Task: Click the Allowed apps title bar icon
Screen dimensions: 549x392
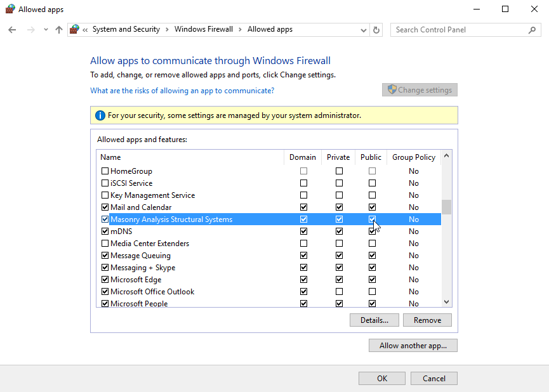Action: point(10,9)
